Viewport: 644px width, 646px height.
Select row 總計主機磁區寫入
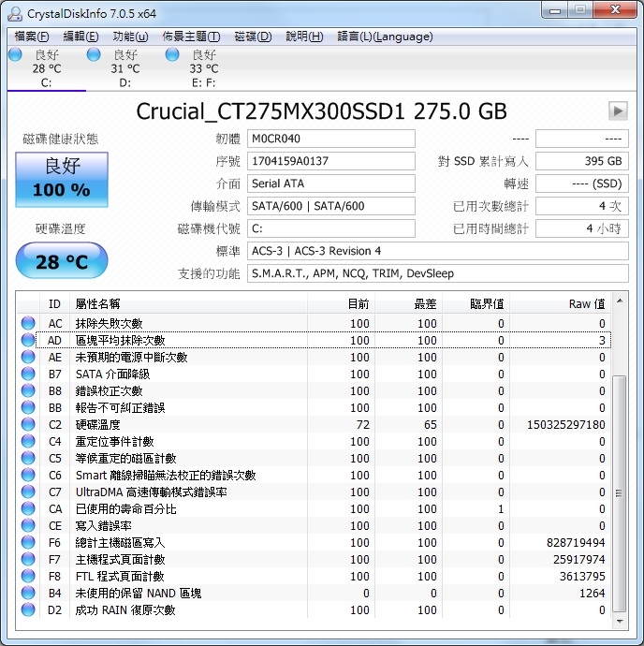click(314, 543)
